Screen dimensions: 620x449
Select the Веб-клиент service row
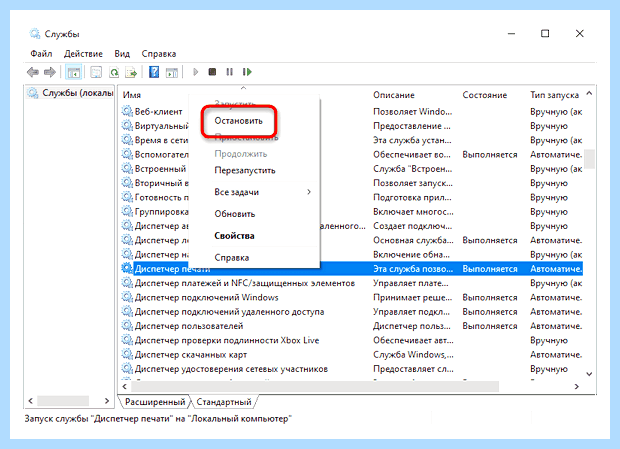pos(352,111)
